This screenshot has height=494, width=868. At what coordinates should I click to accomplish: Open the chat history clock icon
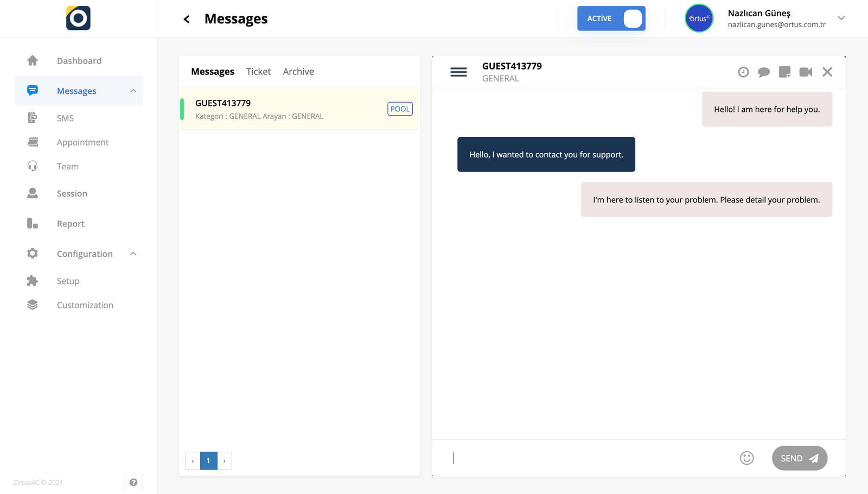pos(743,72)
